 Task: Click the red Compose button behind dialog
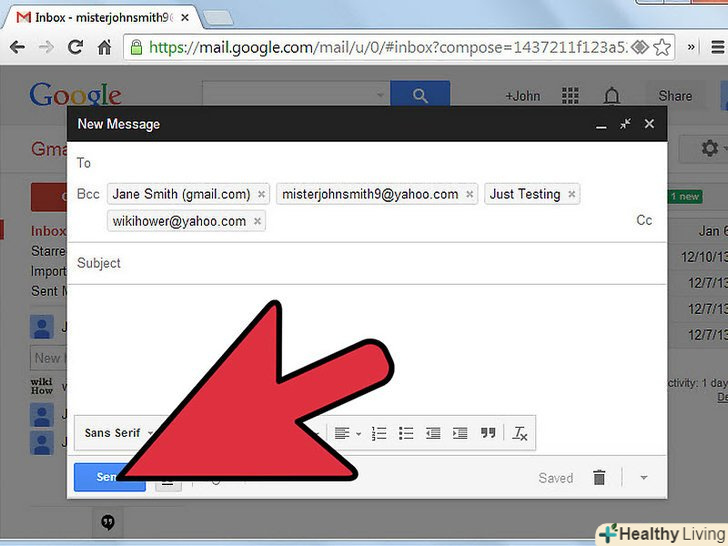point(49,197)
